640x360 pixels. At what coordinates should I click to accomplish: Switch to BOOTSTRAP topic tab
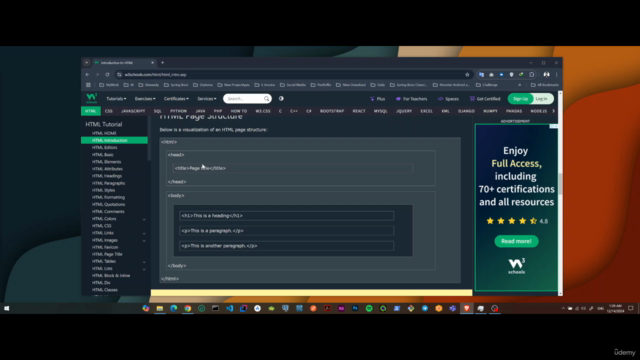(x=332, y=111)
